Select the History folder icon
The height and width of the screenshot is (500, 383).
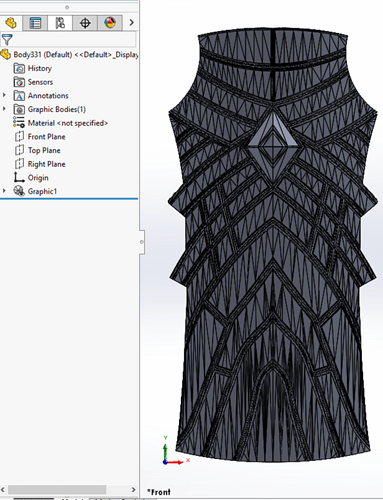[19, 68]
